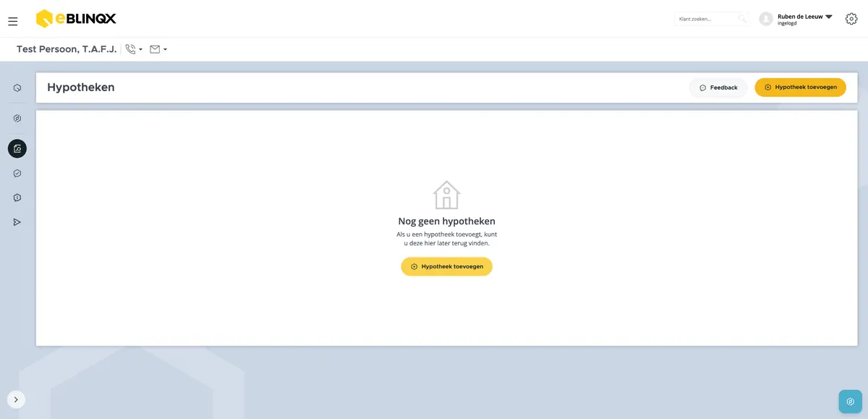Open the paper plane send sidebar icon
This screenshot has height=419, width=868.
tap(17, 222)
